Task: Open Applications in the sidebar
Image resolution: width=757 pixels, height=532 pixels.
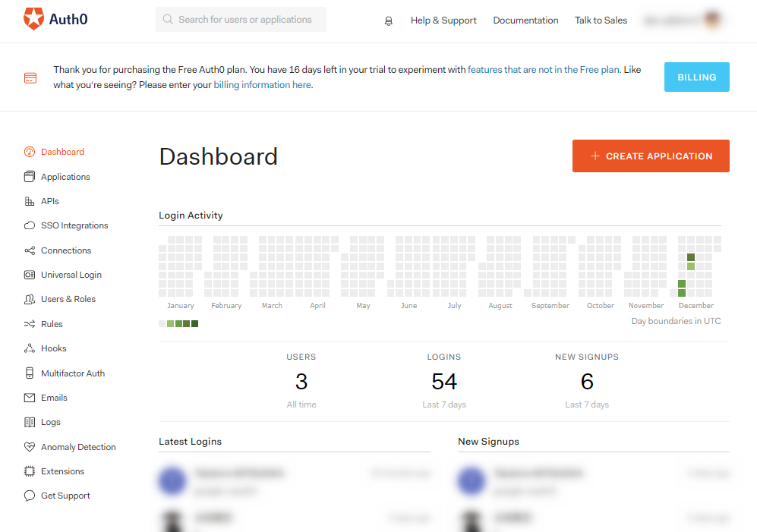Action: (65, 177)
